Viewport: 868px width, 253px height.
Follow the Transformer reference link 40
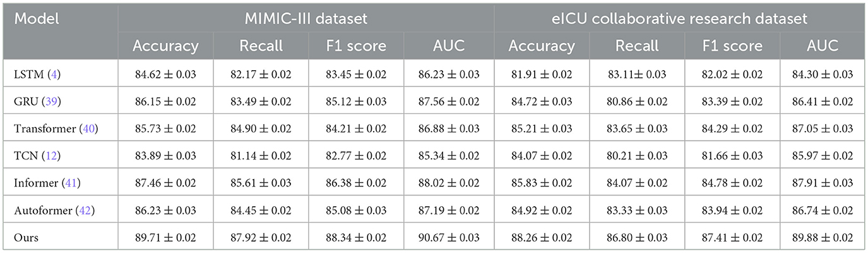click(x=89, y=129)
